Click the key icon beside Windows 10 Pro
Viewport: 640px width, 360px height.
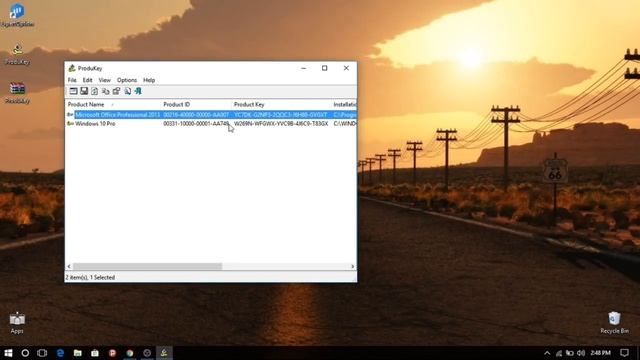pos(70,123)
